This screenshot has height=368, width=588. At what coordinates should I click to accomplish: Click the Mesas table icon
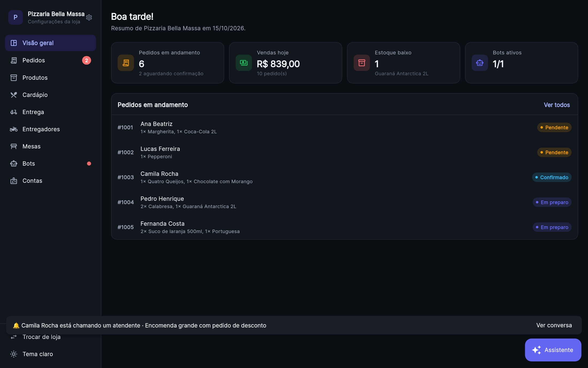14,146
